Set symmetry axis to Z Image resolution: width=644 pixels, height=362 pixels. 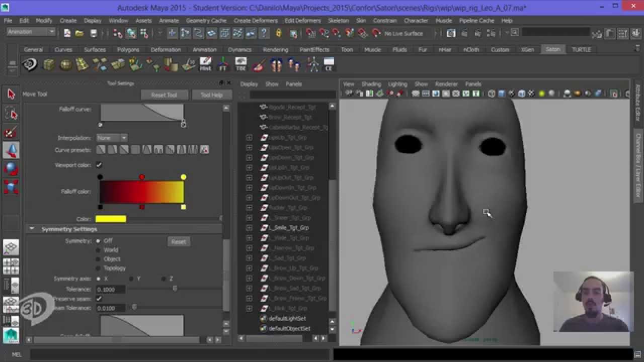coord(164,279)
